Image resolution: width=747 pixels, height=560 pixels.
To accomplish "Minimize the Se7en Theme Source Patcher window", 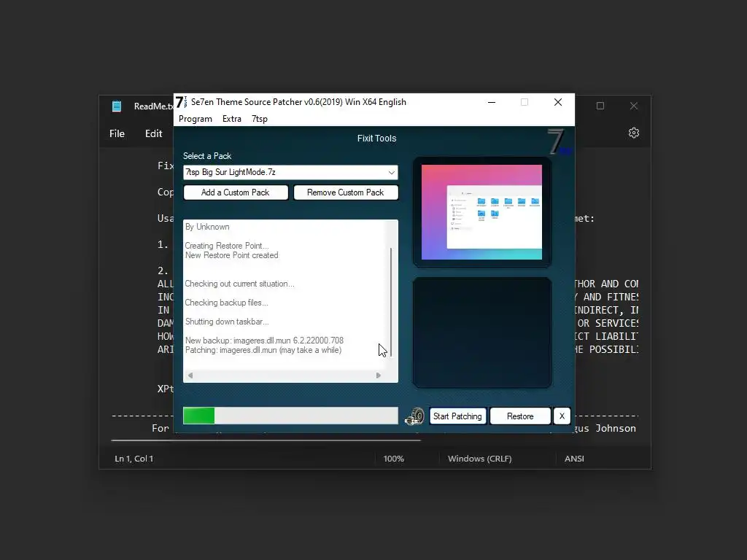I will pyautogui.click(x=492, y=102).
